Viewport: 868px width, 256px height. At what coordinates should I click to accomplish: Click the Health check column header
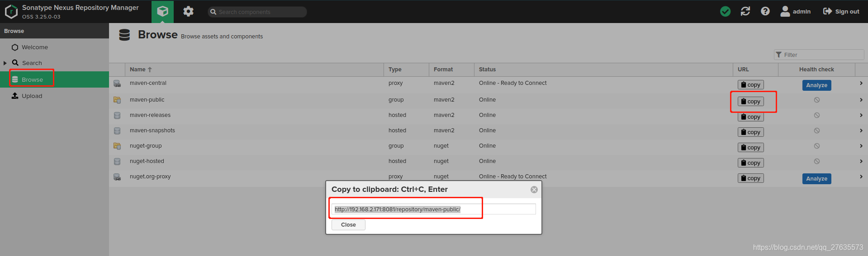[x=816, y=70]
